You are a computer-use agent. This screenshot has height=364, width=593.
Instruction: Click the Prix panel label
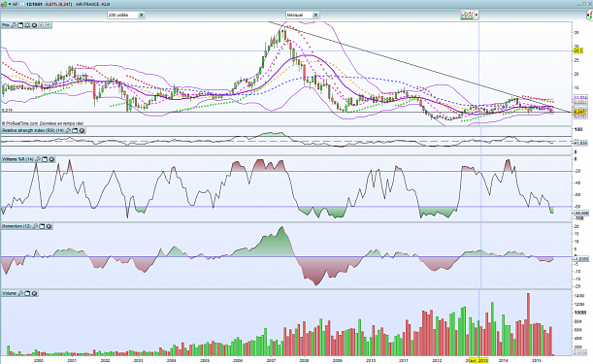[5, 25]
